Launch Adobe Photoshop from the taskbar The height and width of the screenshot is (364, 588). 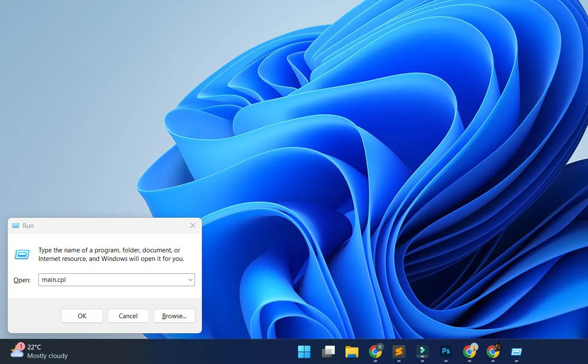(x=446, y=352)
